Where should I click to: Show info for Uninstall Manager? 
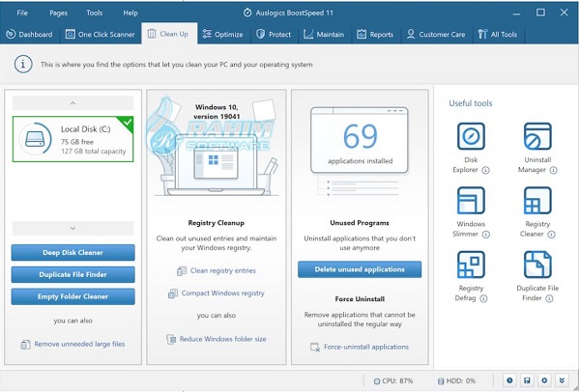pyautogui.click(x=553, y=170)
